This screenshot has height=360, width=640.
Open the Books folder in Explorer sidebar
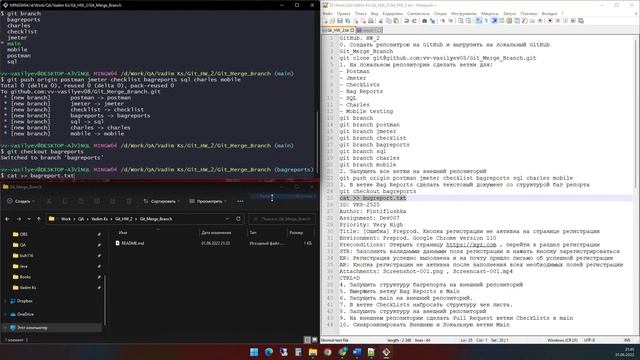click(25, 277)
